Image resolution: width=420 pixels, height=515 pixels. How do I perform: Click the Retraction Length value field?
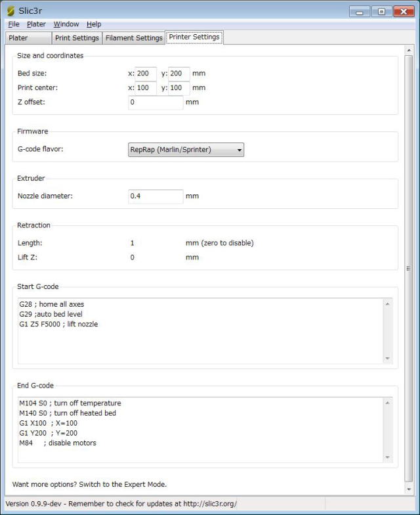tap(156, 243)
